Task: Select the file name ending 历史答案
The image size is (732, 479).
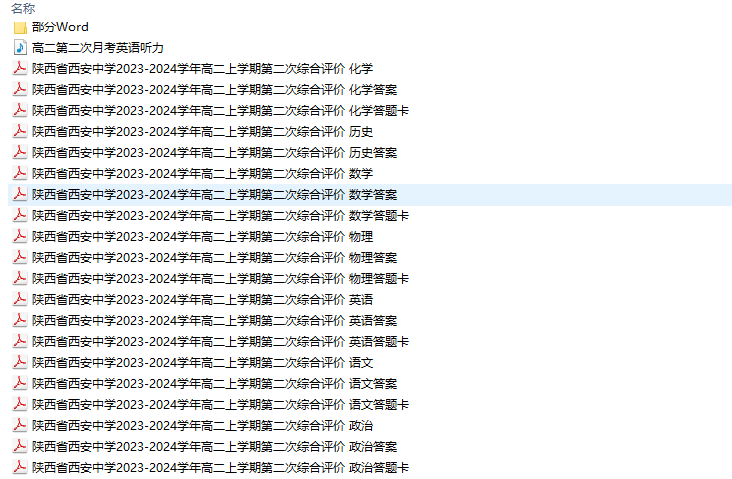Action: 215,153
